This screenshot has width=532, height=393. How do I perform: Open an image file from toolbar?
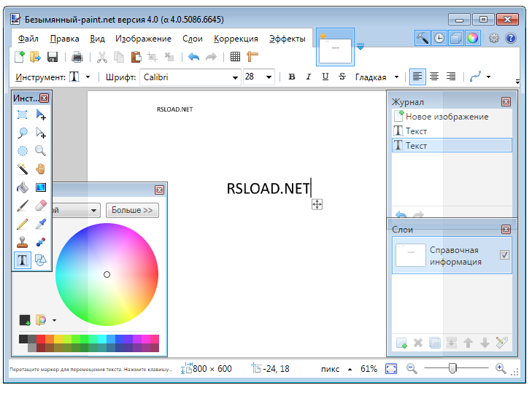(35, 57)
